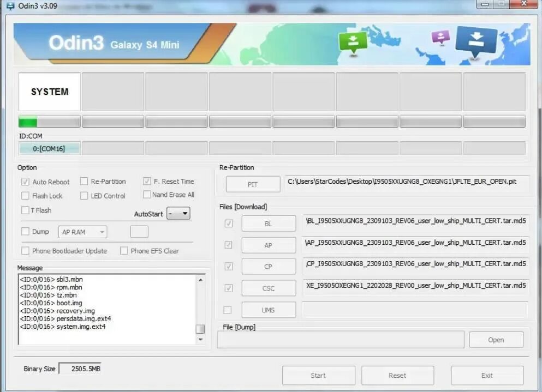Click the CP file button

(x=269, y=266)
